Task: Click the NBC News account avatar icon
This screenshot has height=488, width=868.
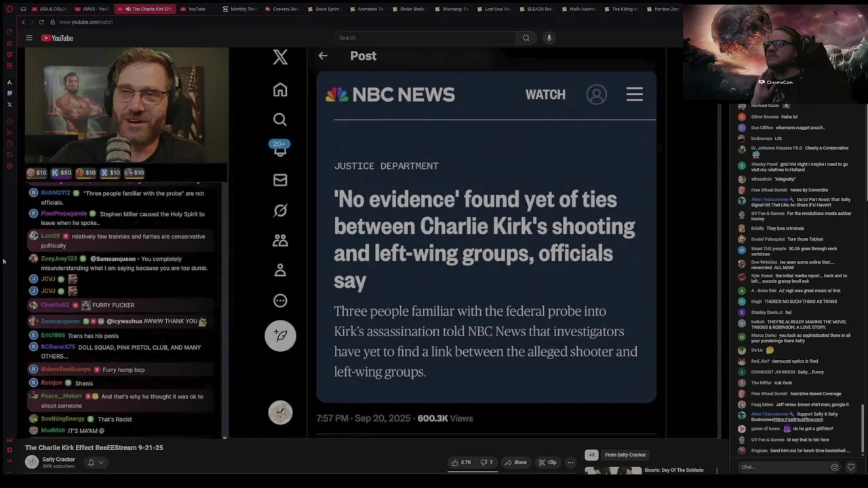Action: pos(597,94)
